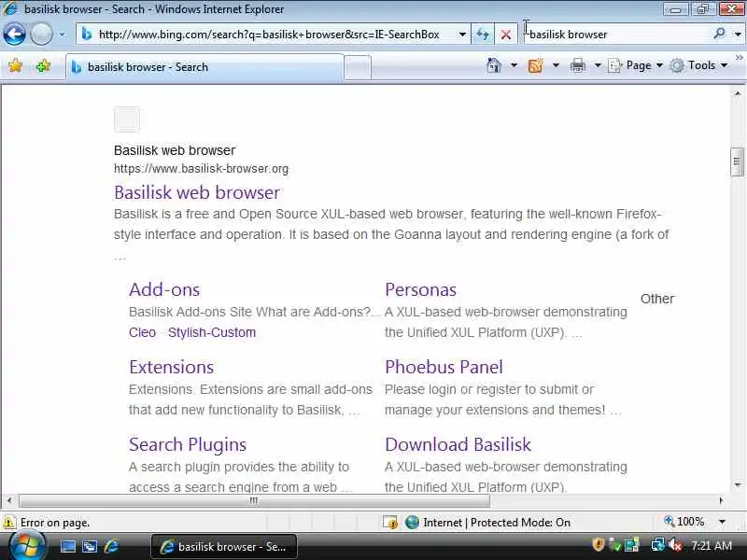Click Switch between windows quick launch icon
The image size is (747, 560).
coord(90,546)
